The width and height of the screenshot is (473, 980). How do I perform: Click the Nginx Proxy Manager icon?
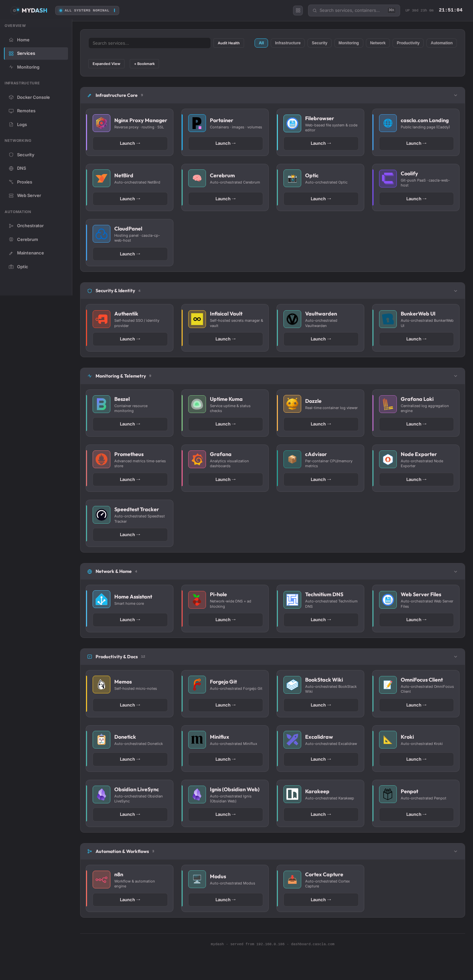[x=101, y=123]
